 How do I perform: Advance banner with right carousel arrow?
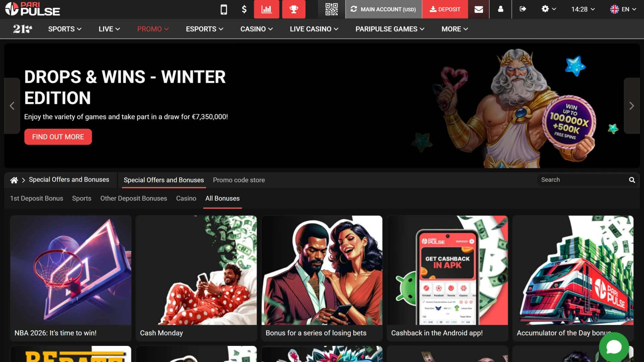pyautogui.click(x=632, y=106)
